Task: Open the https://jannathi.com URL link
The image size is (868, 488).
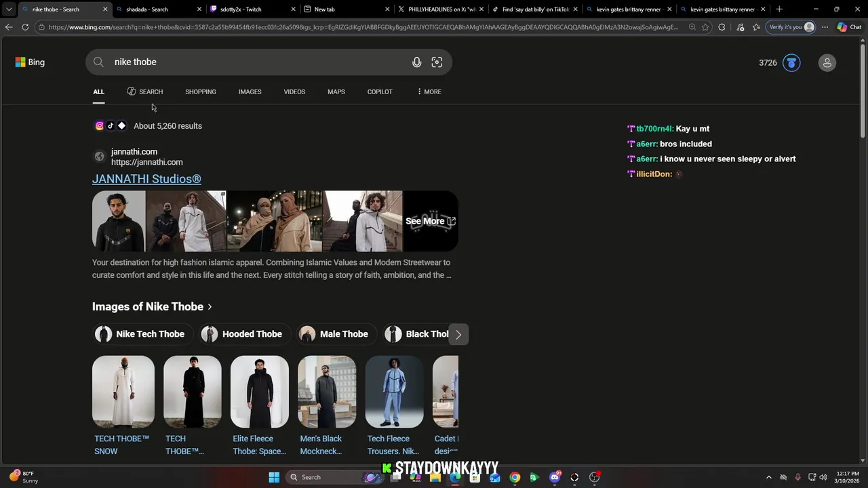Action: (x=146, y=163)
